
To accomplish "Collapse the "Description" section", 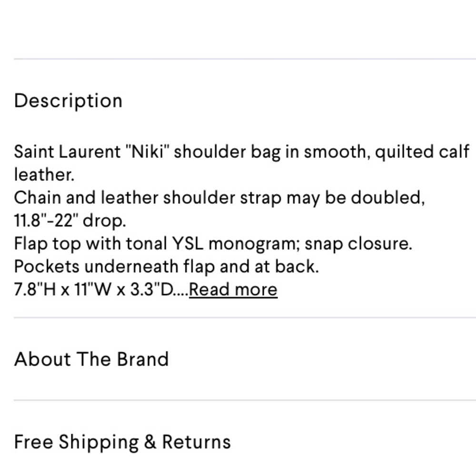I will pyautogui.click(x=69, y=100).
